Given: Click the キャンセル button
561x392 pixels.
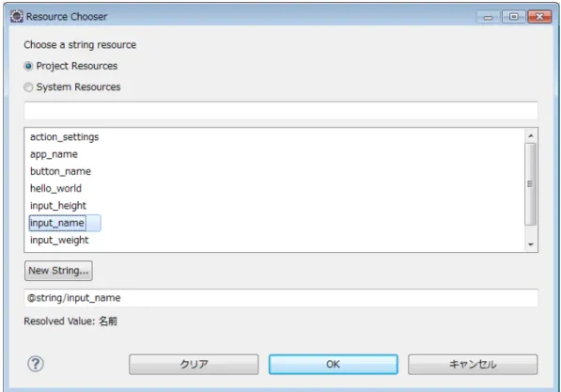Looking at the screenshot, I should tap(473, 365).
